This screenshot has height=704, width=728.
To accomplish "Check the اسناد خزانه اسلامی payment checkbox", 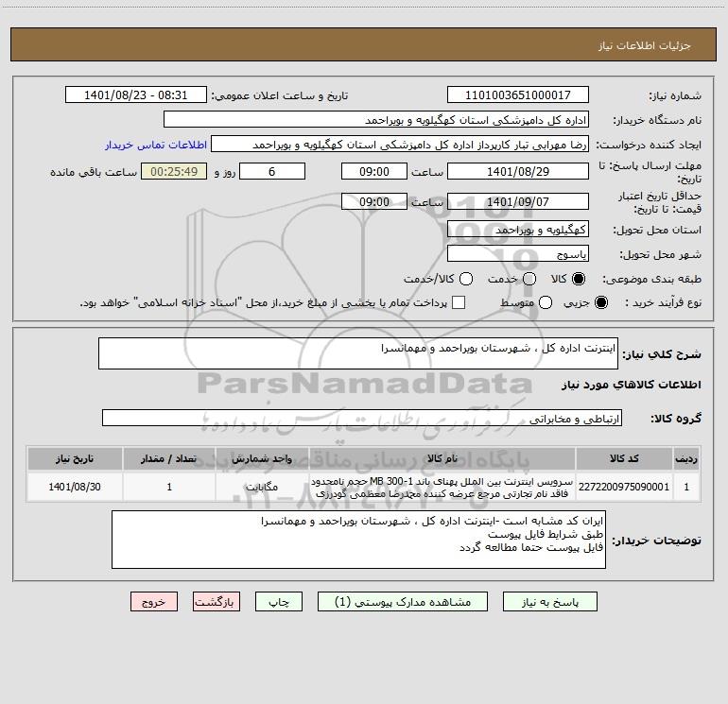I will coord(459,302).
